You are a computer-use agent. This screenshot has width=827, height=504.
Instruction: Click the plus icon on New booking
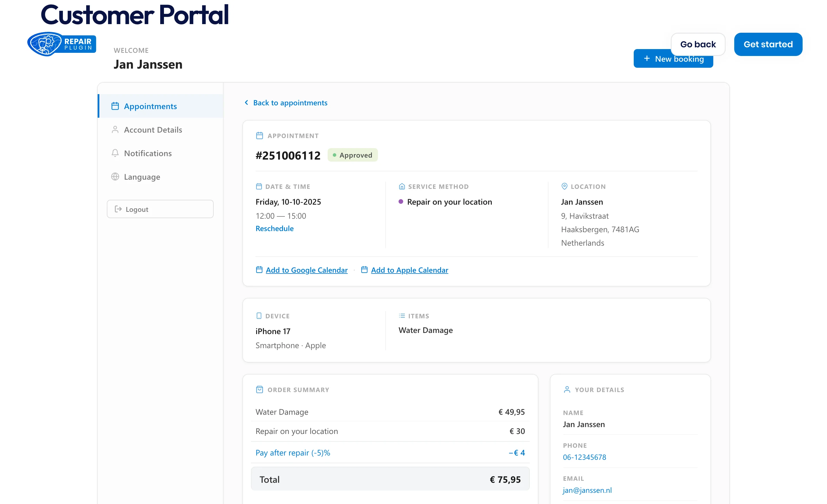coord(647,59)
